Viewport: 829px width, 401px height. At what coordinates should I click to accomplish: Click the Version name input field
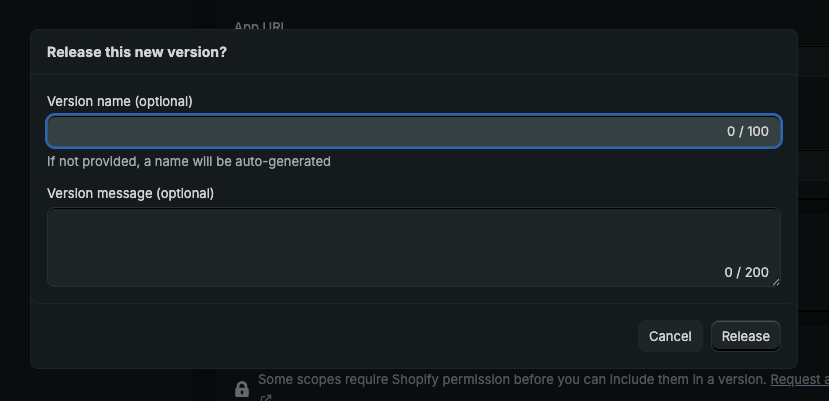[x=380, y=132]
